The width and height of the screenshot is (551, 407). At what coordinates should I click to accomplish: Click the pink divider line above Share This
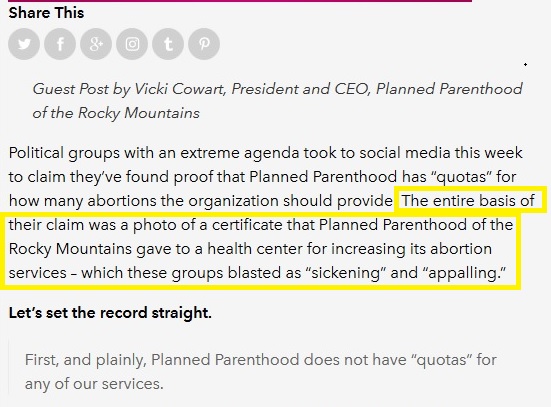point(240,1)
